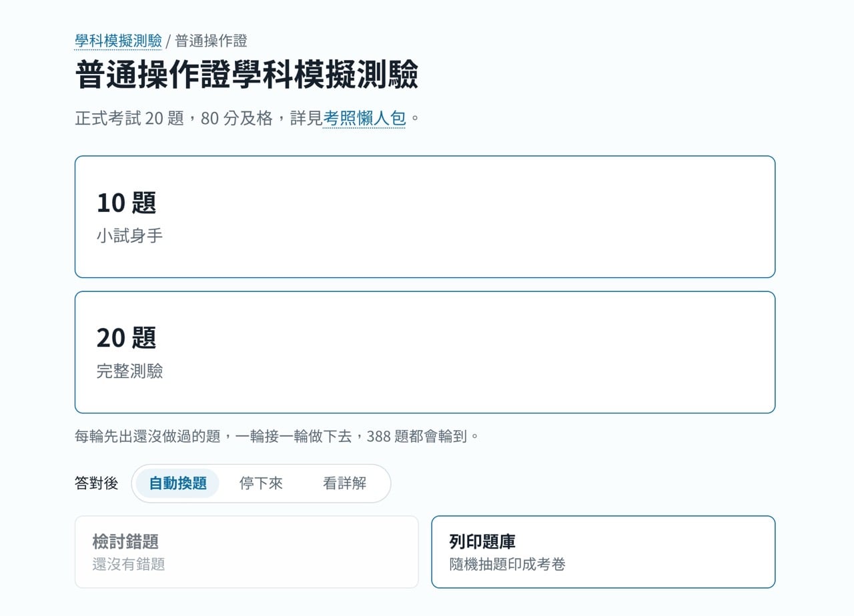Open the 考照懶人包 link
The image size is (854, 616).
pyautogui.click(x=364, y=119)
